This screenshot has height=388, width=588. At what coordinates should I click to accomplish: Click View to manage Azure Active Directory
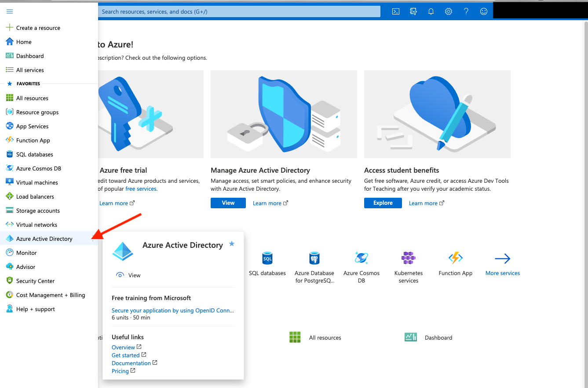pyautogui.click(x=228, y=203)
